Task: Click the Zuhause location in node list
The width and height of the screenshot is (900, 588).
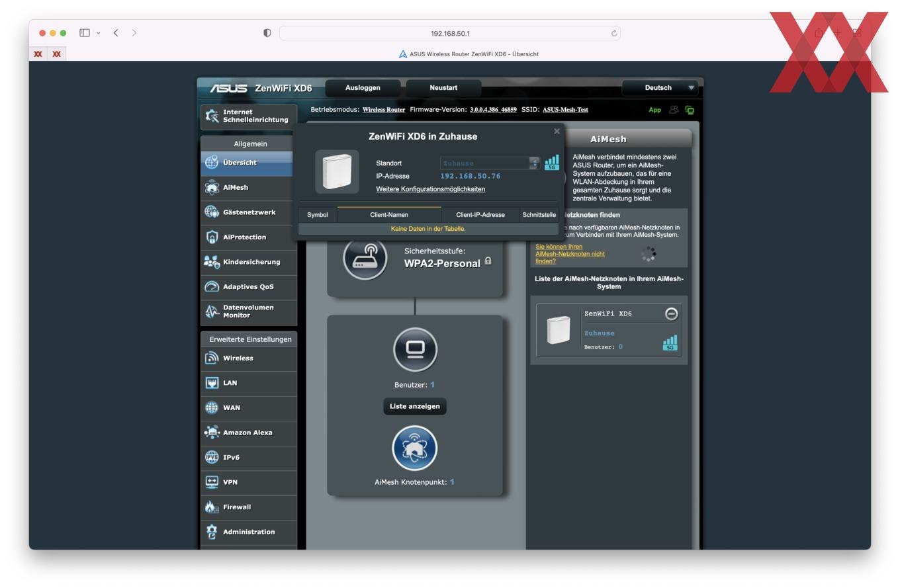Action: (x=599, y=333)
